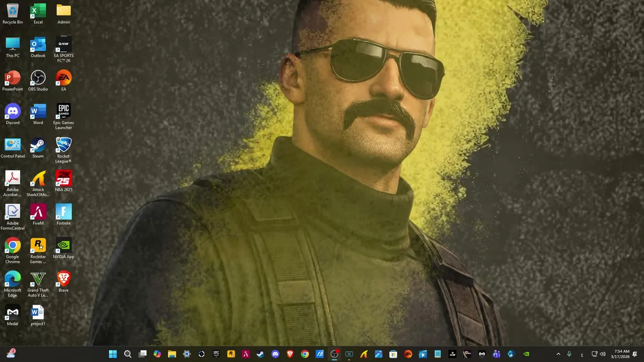Click the NVIDIA icon in taskbar

tap(526, 354)
